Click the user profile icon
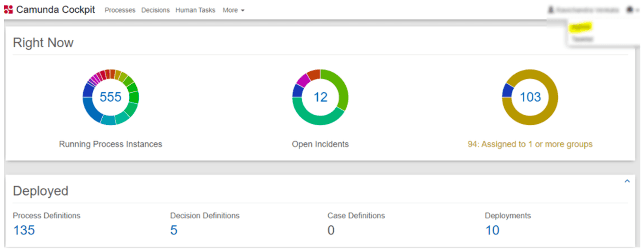This screenshot has height=250, width=644. click(x=551, y=10)
